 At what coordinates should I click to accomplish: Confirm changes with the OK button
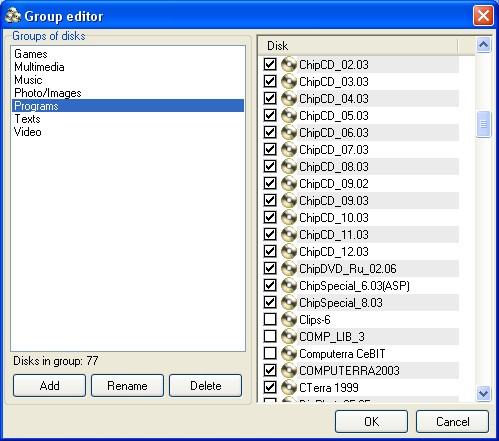pyautogui.click(x=371, y=422)
